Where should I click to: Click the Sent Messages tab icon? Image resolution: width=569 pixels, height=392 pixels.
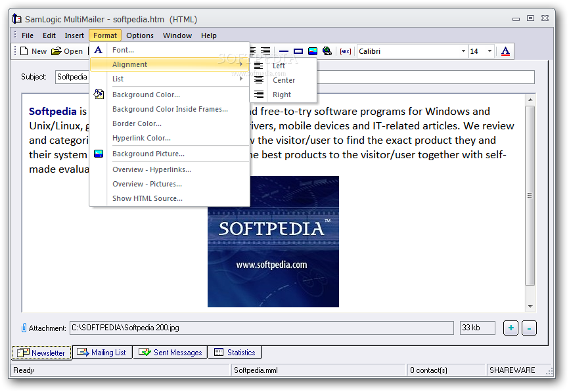click(x=145, y=352)
